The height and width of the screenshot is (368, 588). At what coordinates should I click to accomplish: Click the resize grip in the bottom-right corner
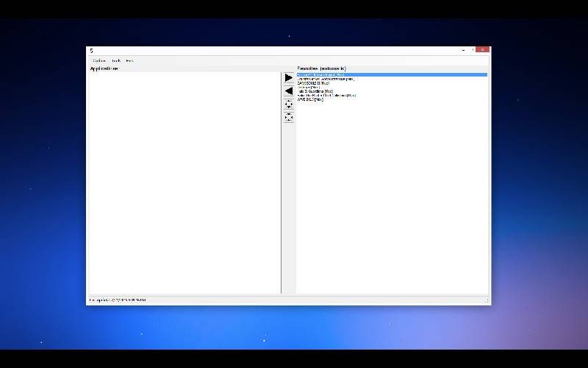(x=486, y=300)
